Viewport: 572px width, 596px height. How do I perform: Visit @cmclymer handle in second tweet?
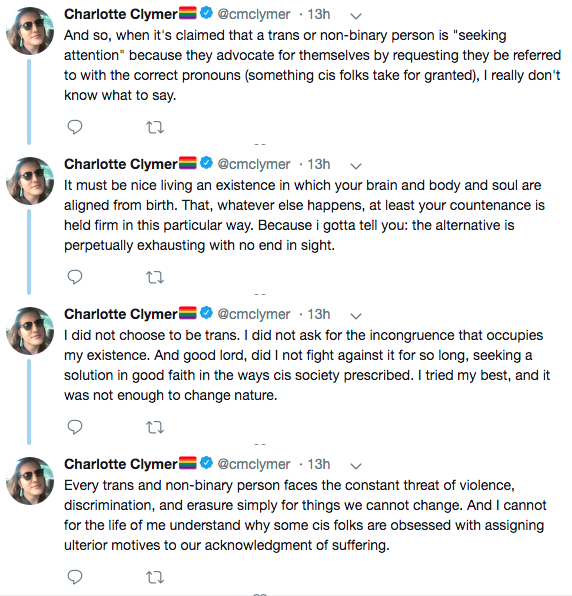coord(254,164)
